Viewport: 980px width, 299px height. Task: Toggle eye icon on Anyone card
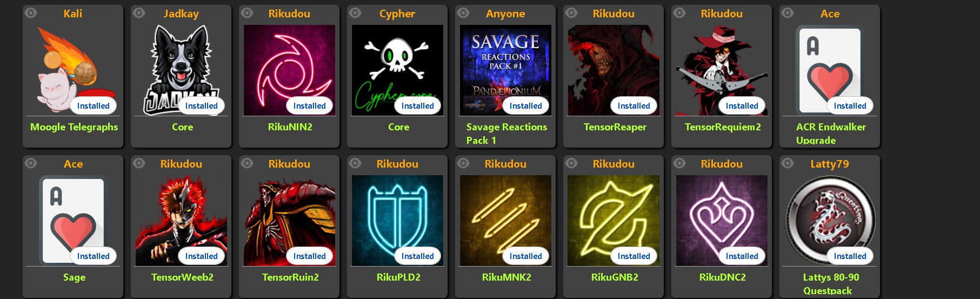(x=464, y=12)
